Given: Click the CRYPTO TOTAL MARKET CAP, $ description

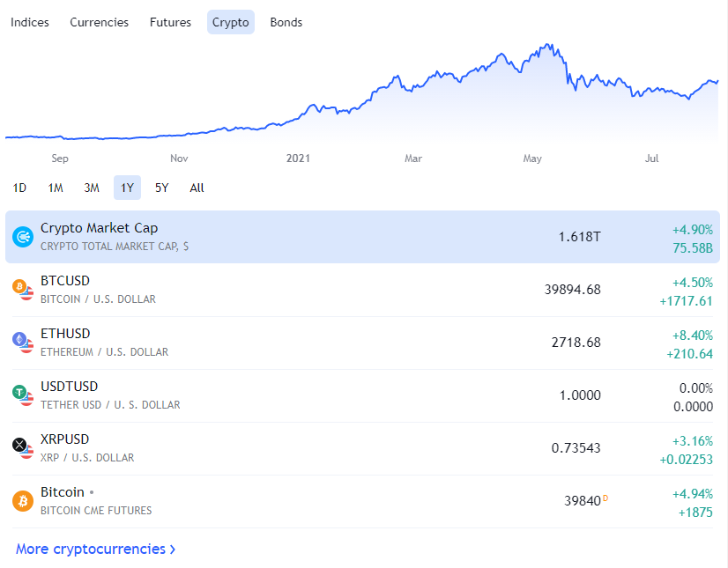Looking at the screenshot, I should [115, 247].
